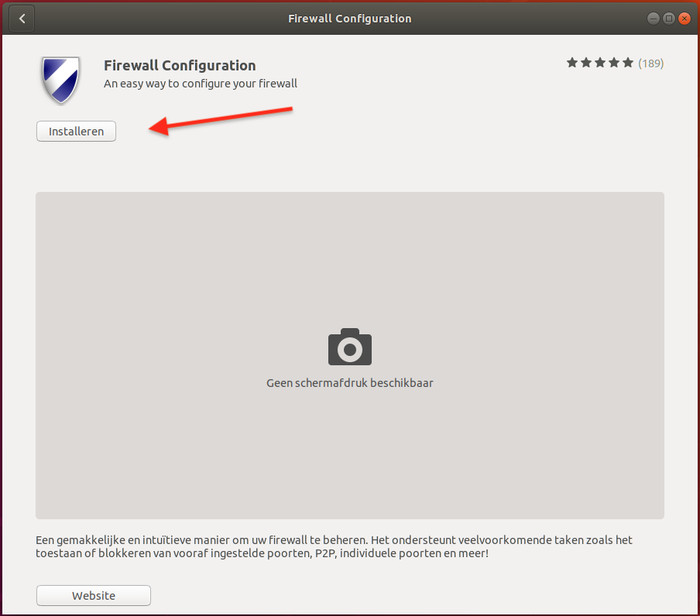Close the window with the orange button
Screen dimensions: 700x616
coord(684,19)
